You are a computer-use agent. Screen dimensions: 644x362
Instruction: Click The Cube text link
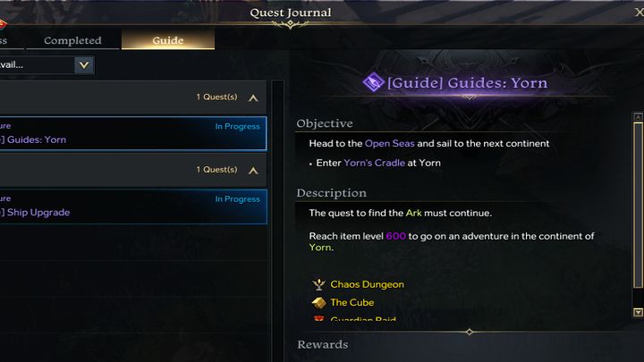point(352,303)
